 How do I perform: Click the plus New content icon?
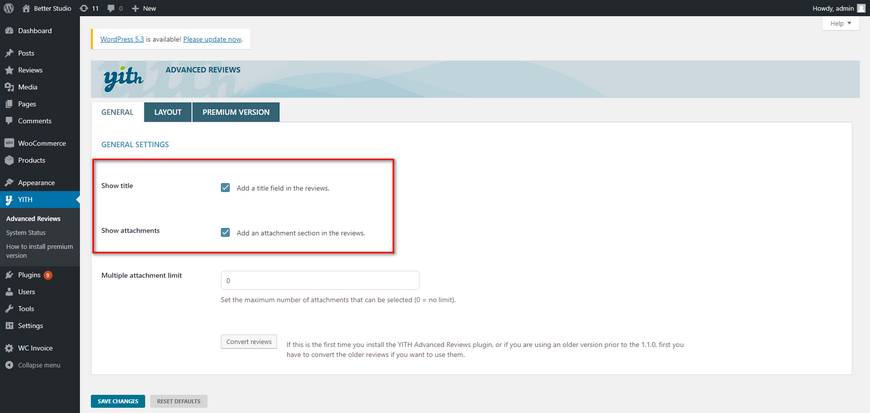click(x=135, y=8)
